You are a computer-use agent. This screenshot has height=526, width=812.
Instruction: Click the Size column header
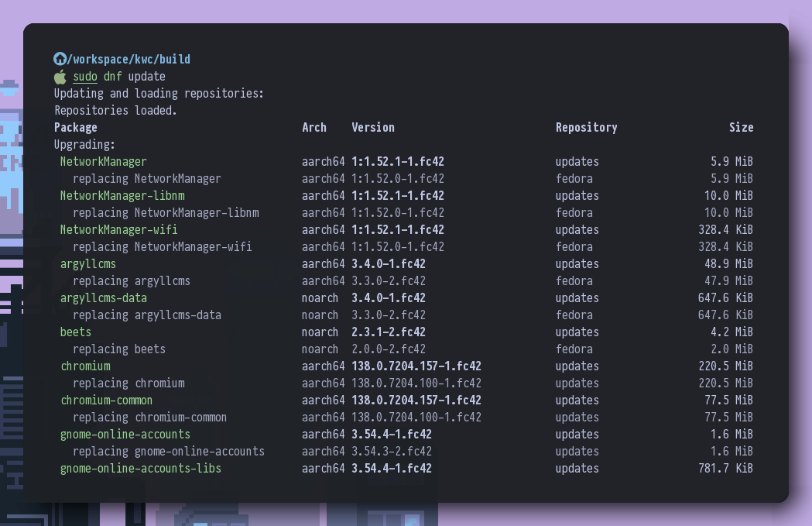[x=741, y=128]
